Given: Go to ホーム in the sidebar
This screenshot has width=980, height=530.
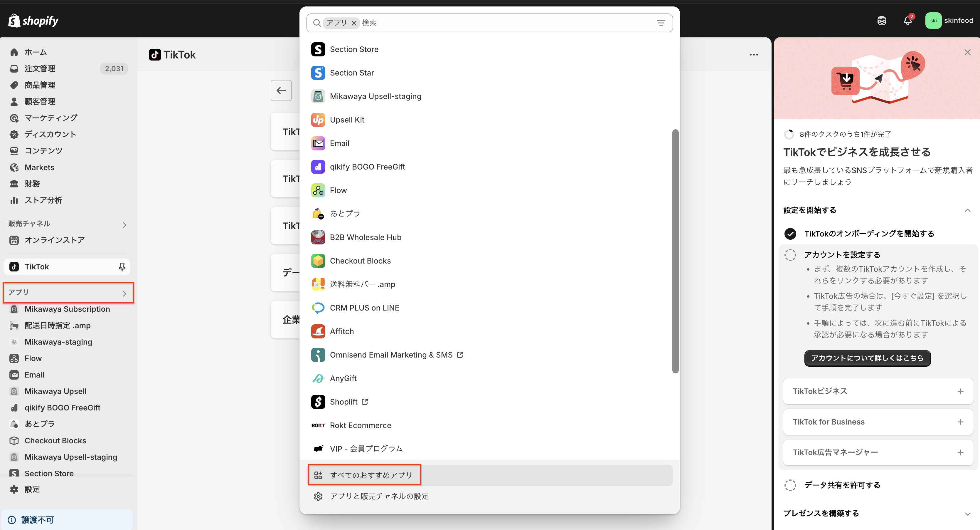Looking at the screenshot, I should point(67,52).
